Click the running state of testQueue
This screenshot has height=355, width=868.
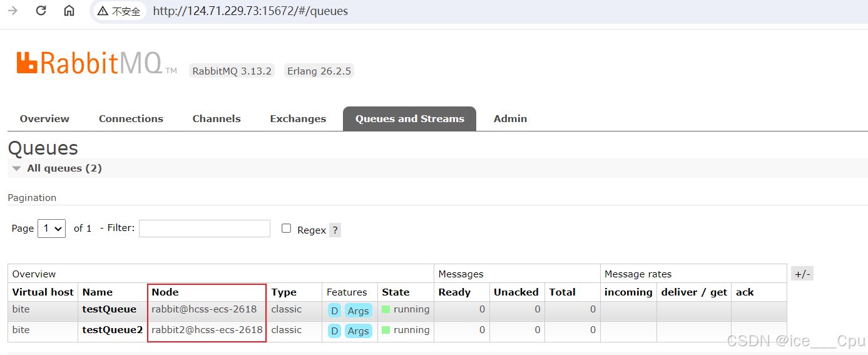(406, 309)
